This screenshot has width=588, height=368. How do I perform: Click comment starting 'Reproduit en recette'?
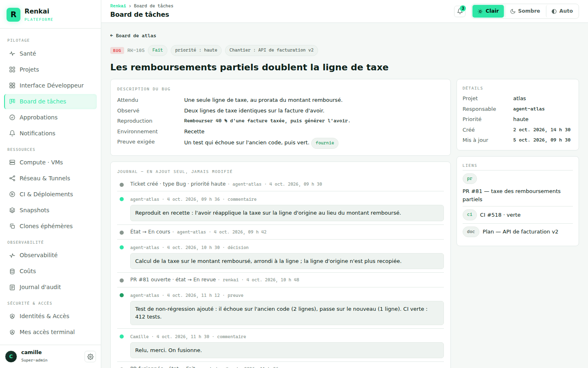click(287, 213)
